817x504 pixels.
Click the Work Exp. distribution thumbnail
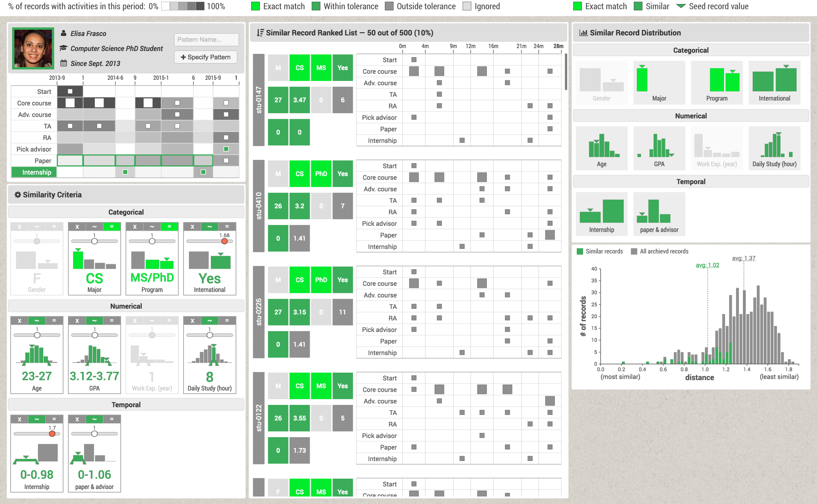point(717,148)
